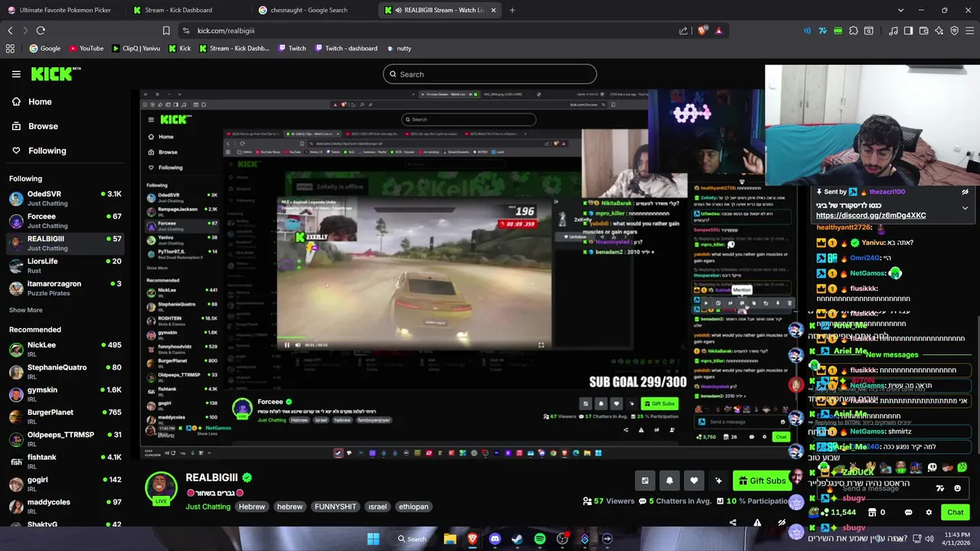This screenshot has width=980, height=551.
Task: Open 7TV emote menu in chat input
Action: (940, 488)
